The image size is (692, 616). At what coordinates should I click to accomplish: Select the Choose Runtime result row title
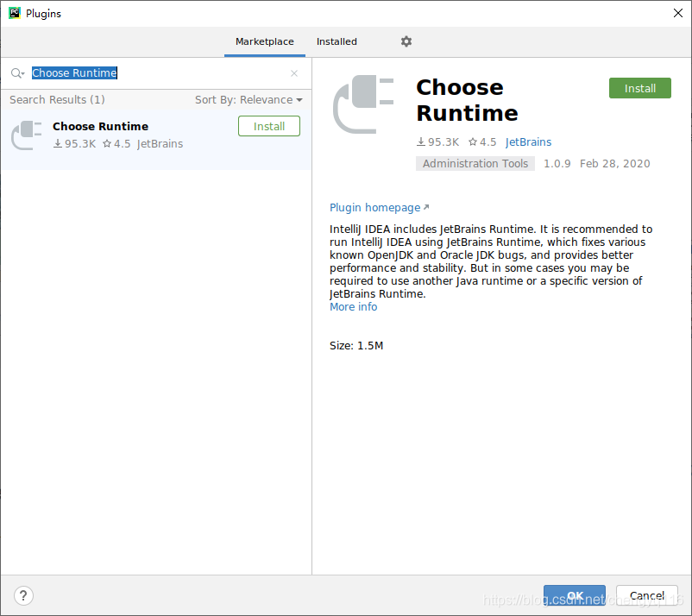coord(100,126)
